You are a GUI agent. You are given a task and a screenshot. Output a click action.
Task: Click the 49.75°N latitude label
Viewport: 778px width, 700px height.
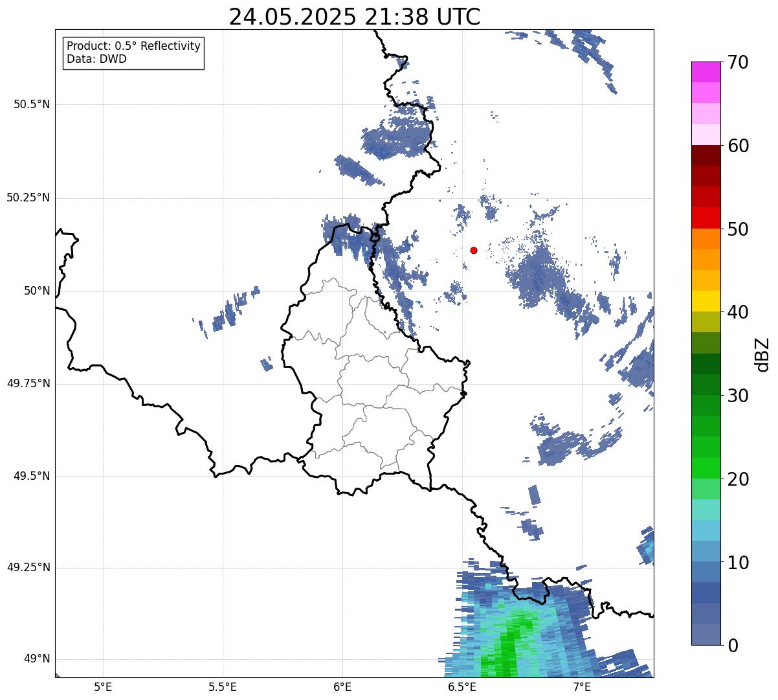pyautogui.click(x=28, y=383)
